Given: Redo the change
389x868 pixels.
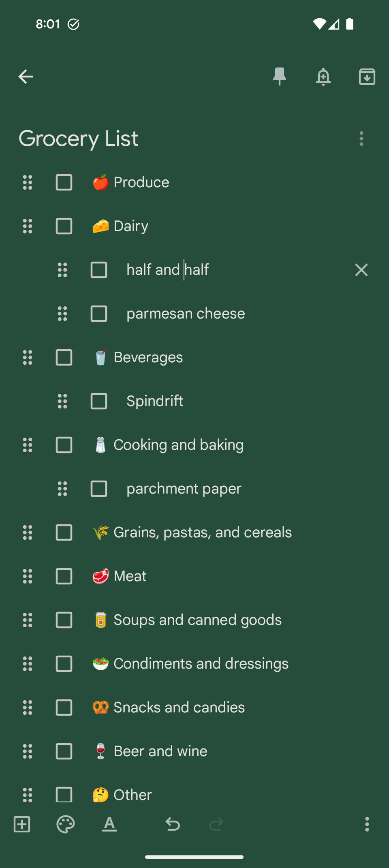Looking at the screenshot, I should click(216, 824).
